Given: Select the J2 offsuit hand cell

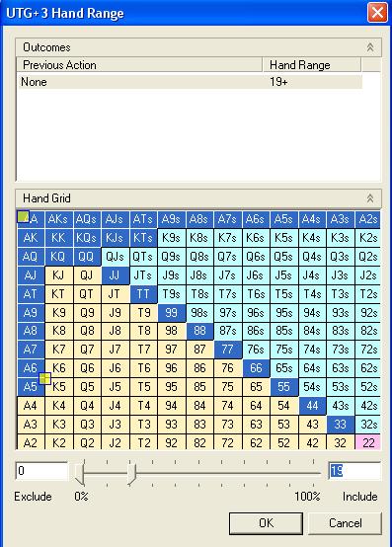Looking at the screenshot, I should click(x=116, y=442).
